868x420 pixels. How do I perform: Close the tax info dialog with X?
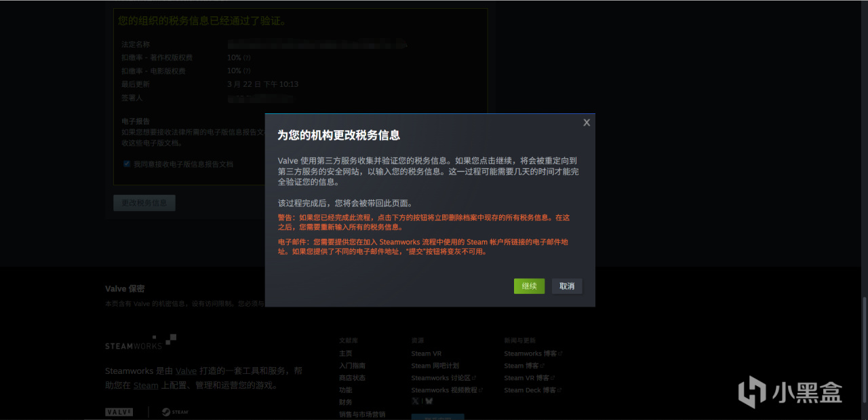[587, 122]
